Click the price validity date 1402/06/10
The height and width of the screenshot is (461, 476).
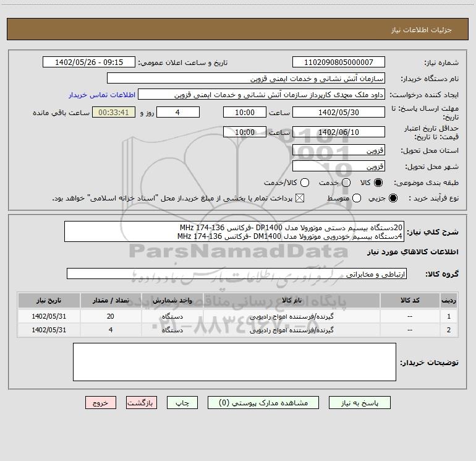[339, 132]
